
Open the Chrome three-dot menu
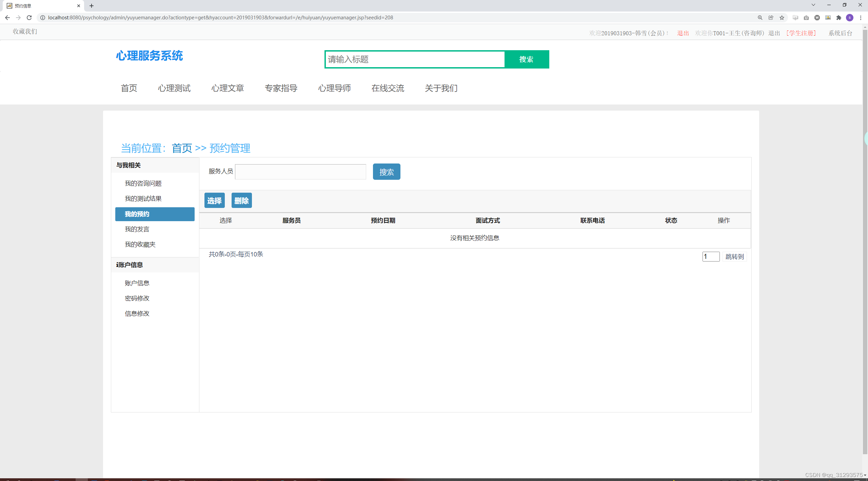(861, 18)
